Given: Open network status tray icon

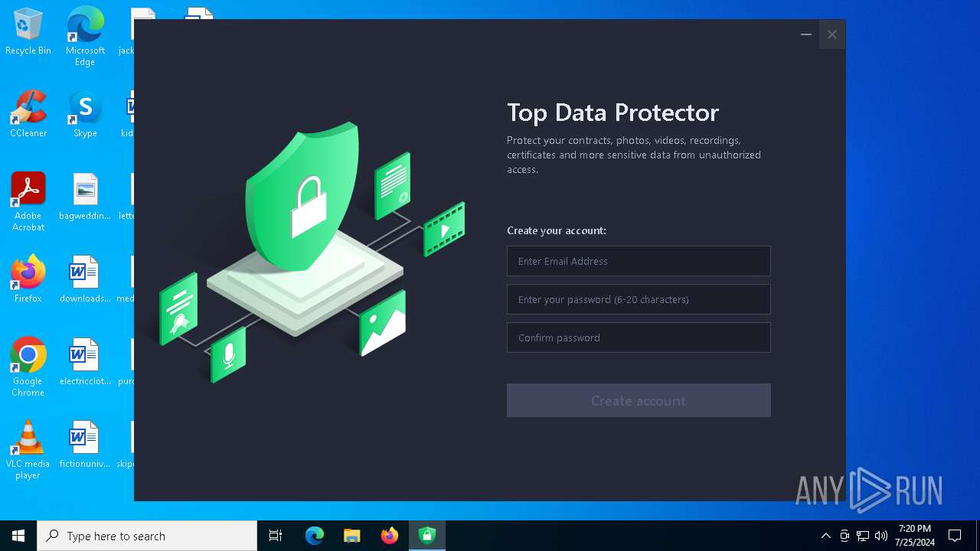Looking at the screenshot, I should (x=863, y=536).
